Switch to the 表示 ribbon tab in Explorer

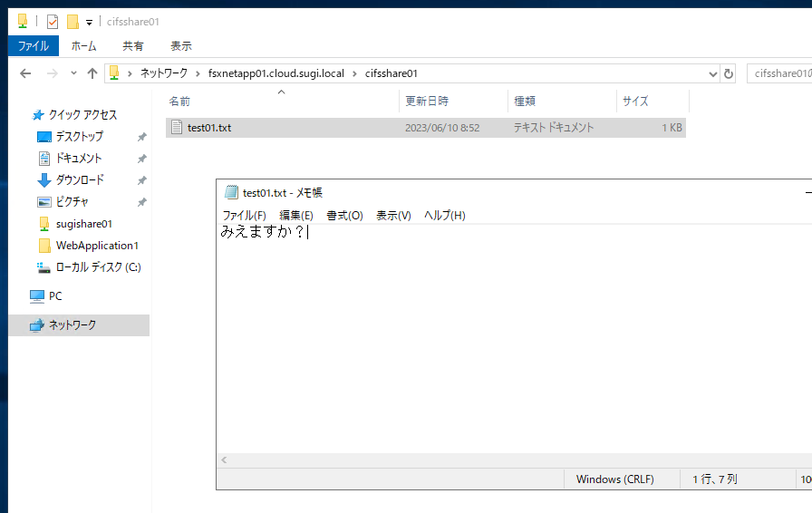(x=181, y=46)
